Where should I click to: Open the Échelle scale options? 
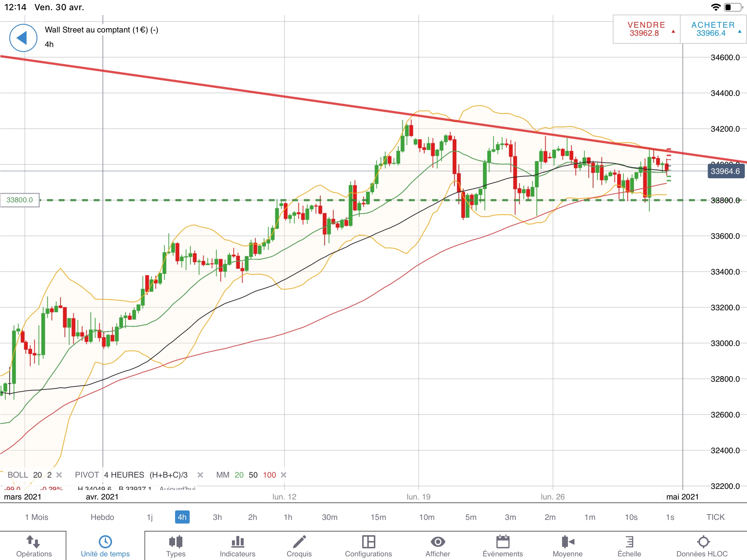click(x=629, y=542)
